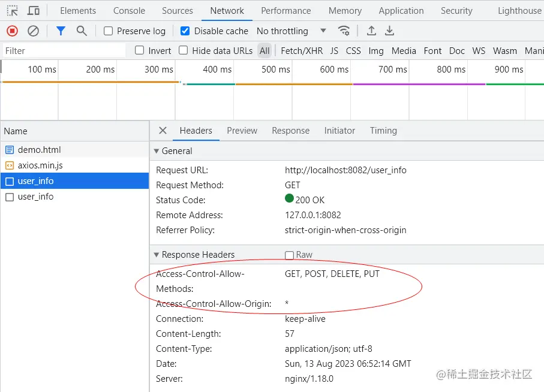Select the unhighlighted user_info request
Screen dimensions: 544x392
pyautogui.click(x=74, y=197)
